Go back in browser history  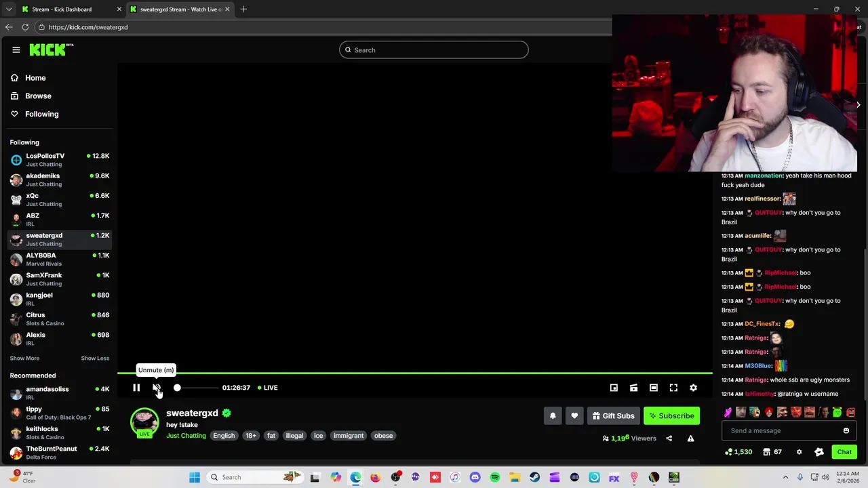coord(9,27)
